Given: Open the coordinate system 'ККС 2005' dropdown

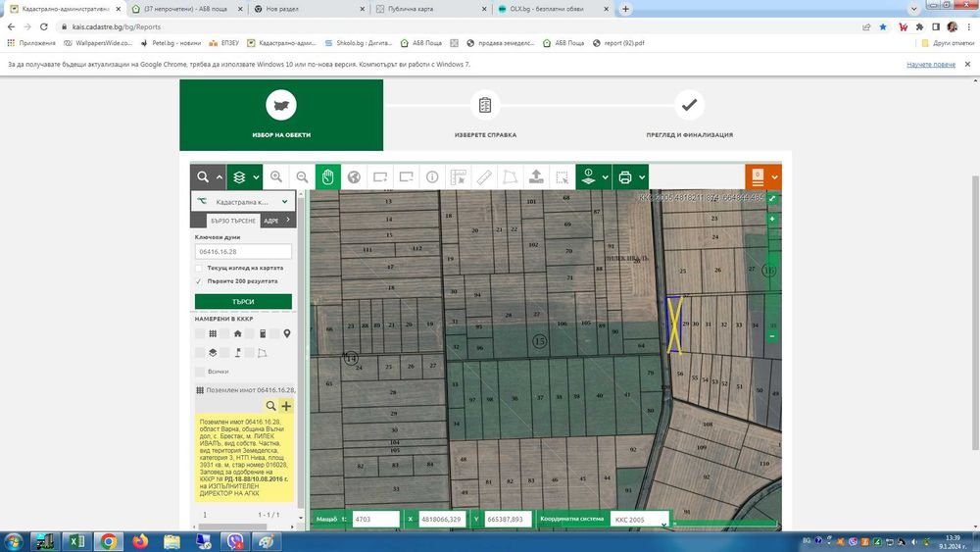Looking at the screenshot, I should (639, 519).
